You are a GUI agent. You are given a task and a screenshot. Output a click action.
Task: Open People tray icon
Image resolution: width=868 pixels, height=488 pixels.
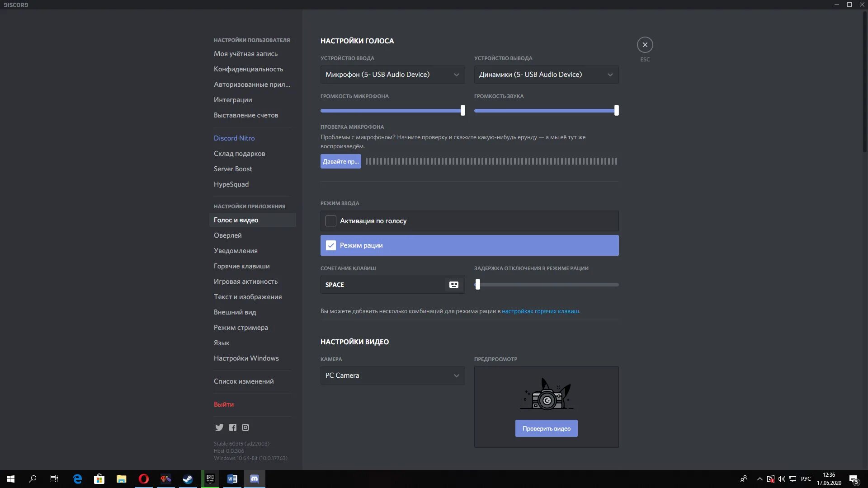pyautogui.click(x=743, y=479)
